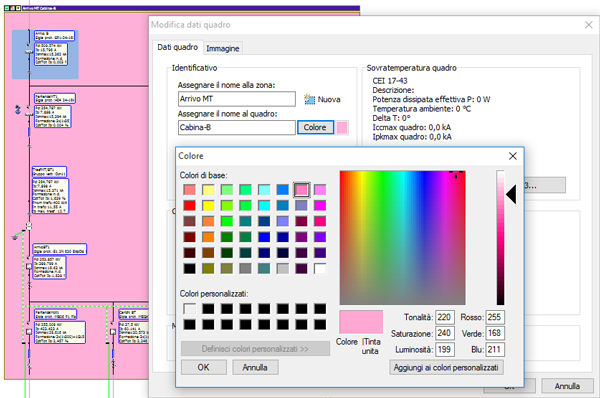600x398 pixels.
Task: Click inside the hue-saturation color spectrum
Action: tap(403, 238)
